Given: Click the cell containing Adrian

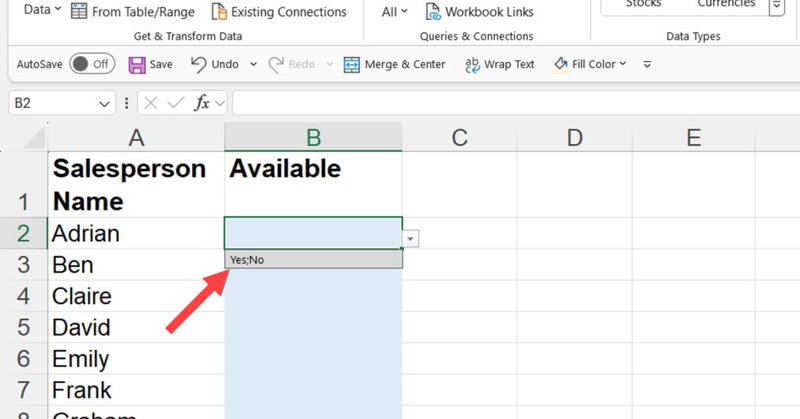Looking at the screenshot, I should pos(136,233).
